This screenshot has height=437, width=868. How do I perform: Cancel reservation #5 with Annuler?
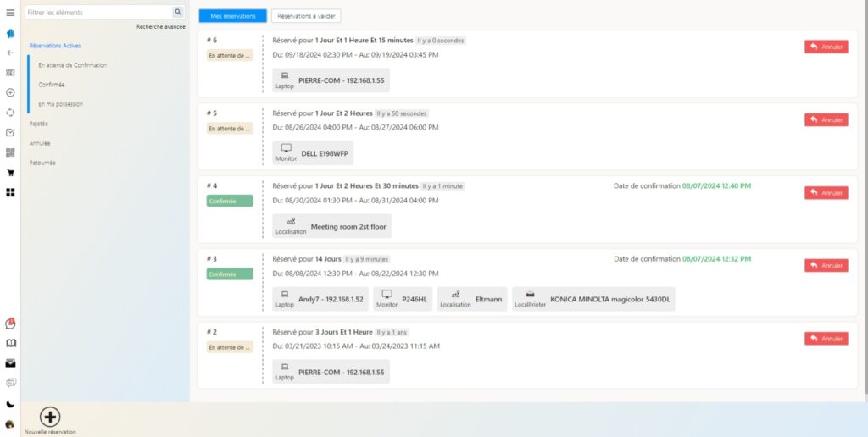(826, 119)
